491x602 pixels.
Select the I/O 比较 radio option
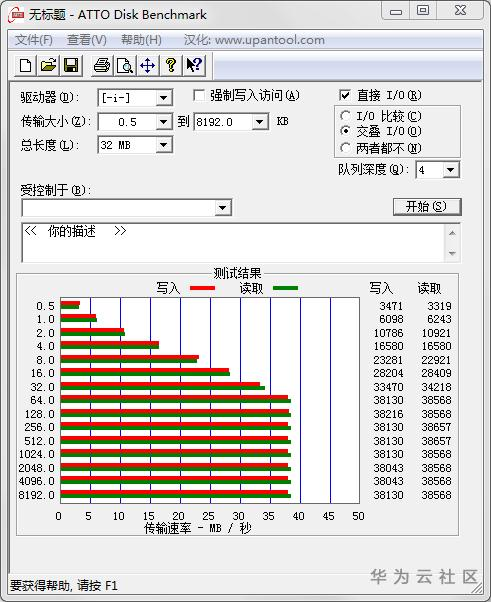click(x=345, y=116)
